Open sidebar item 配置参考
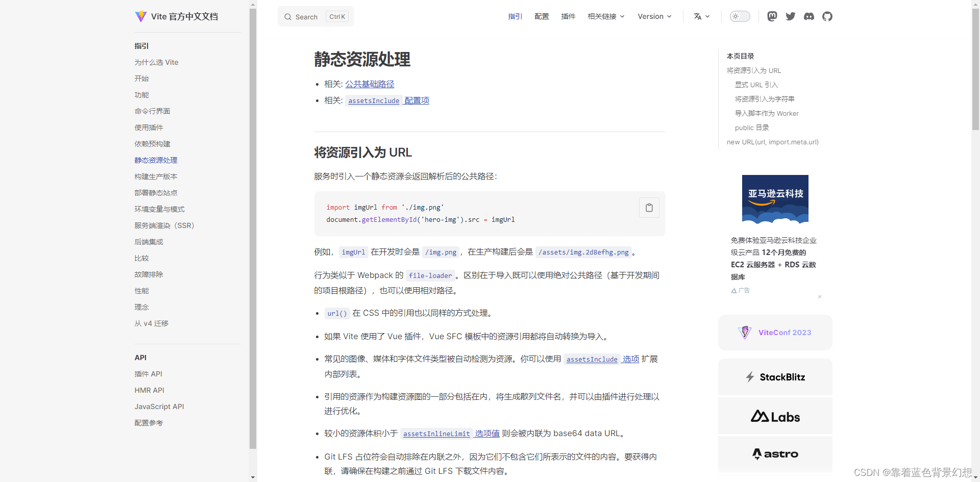Viewport: 980px width, 482px height. pyautogui.click(x=149, y=423)
